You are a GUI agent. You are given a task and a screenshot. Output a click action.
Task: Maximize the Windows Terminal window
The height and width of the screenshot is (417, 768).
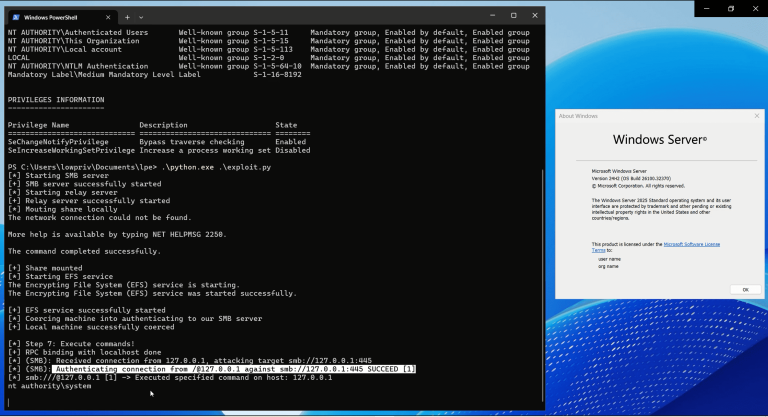(514, 16)
